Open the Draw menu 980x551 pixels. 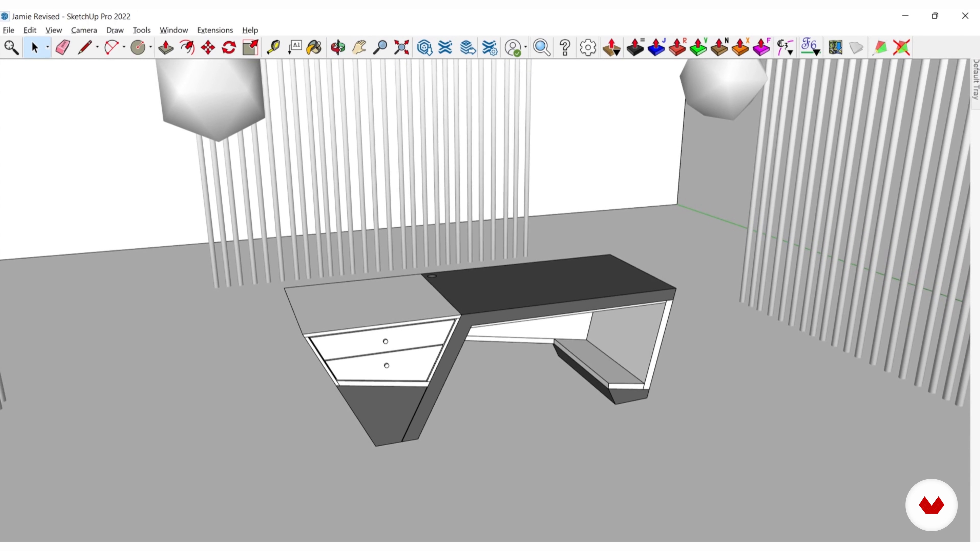pos(115,30)
